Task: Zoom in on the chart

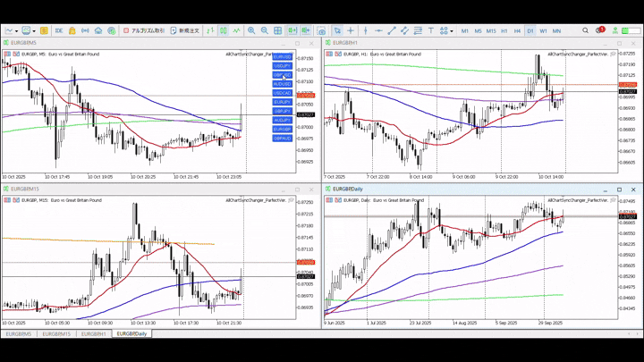Action: (251, 30)
